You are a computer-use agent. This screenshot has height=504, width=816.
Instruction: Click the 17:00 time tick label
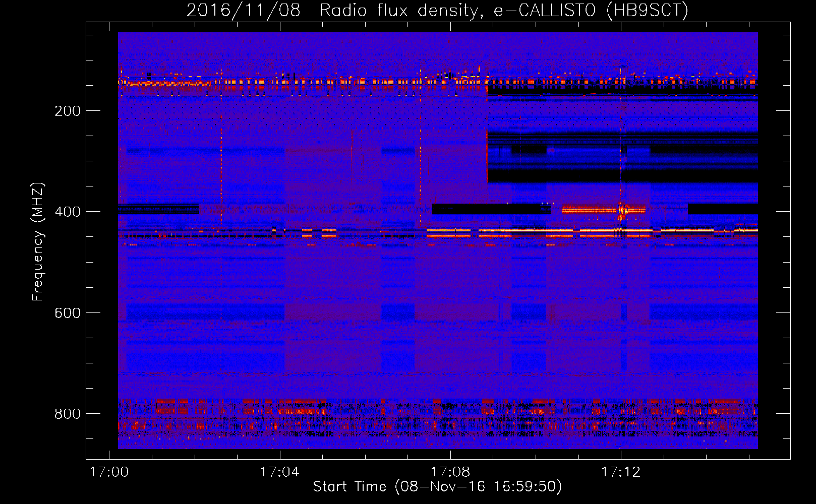[x=109, y=472]
